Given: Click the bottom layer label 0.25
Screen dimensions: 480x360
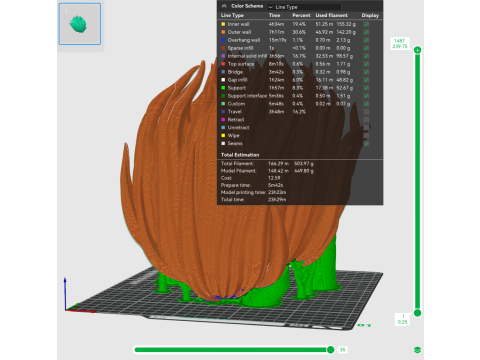Looking at the screenshot, I should 402,322.
